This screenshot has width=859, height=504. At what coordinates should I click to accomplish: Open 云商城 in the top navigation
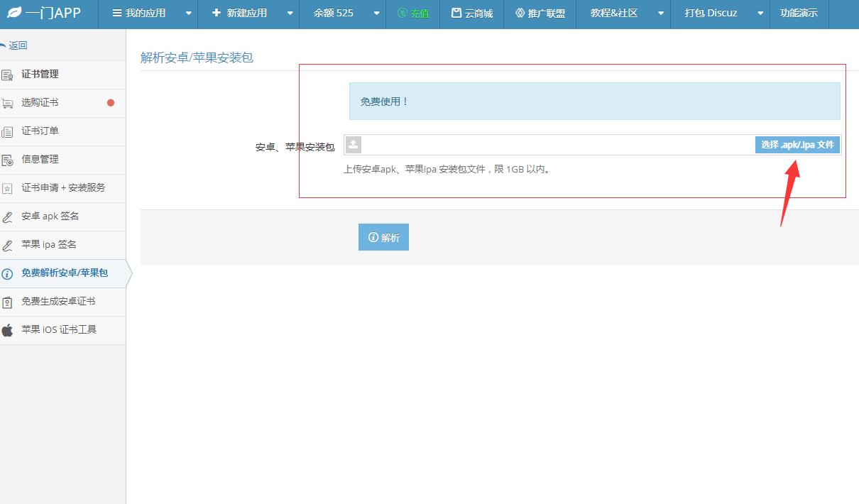pyautogui.click(x=472, y=13)
